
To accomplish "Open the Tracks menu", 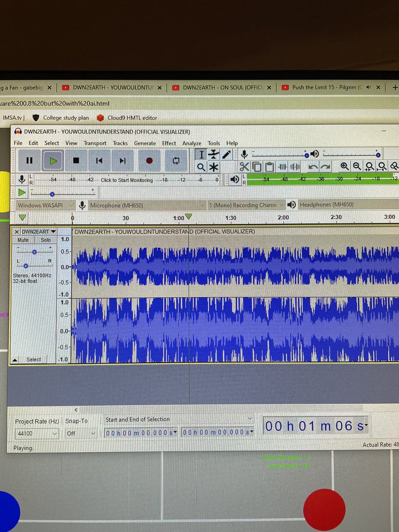I will (x=120, y=143).
